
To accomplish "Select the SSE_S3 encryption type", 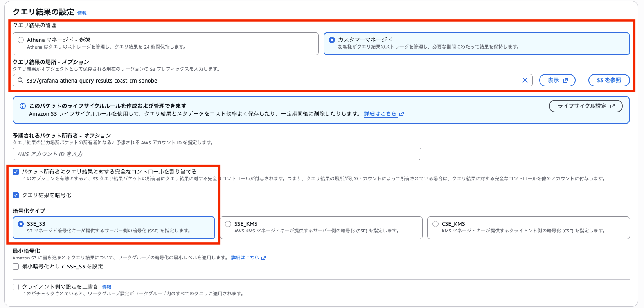I will [21, 224].
